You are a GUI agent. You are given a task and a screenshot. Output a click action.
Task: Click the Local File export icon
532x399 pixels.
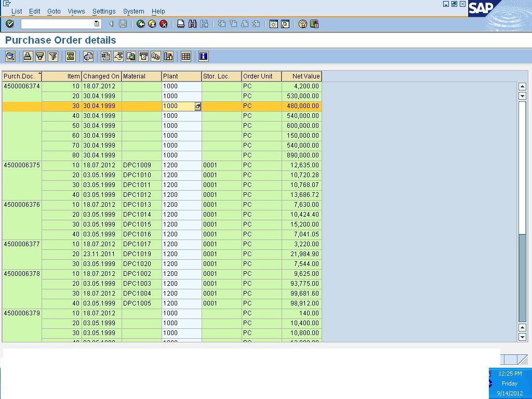tap(131, 56)
